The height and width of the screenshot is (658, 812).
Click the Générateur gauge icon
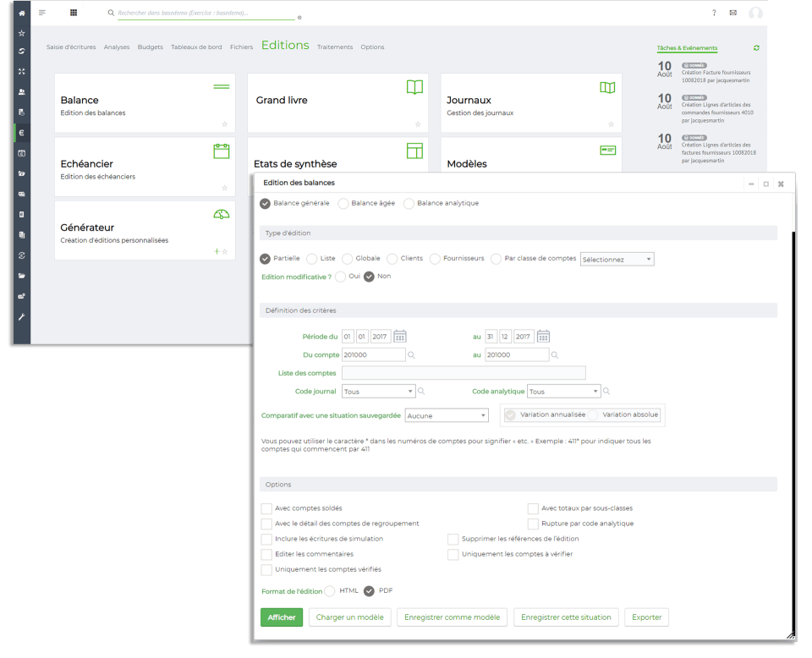pos(222,214)
